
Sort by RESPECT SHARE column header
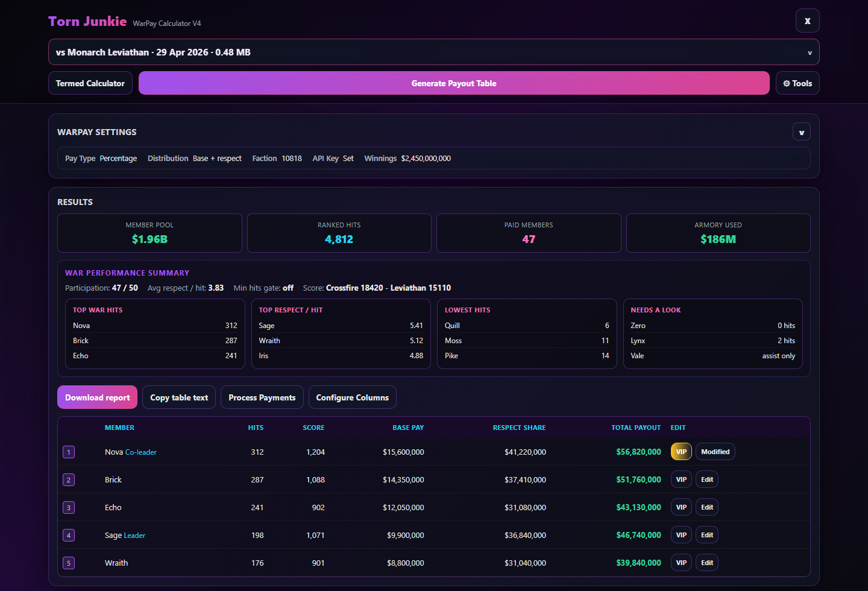pyautogui.click(x=519, y=428)
